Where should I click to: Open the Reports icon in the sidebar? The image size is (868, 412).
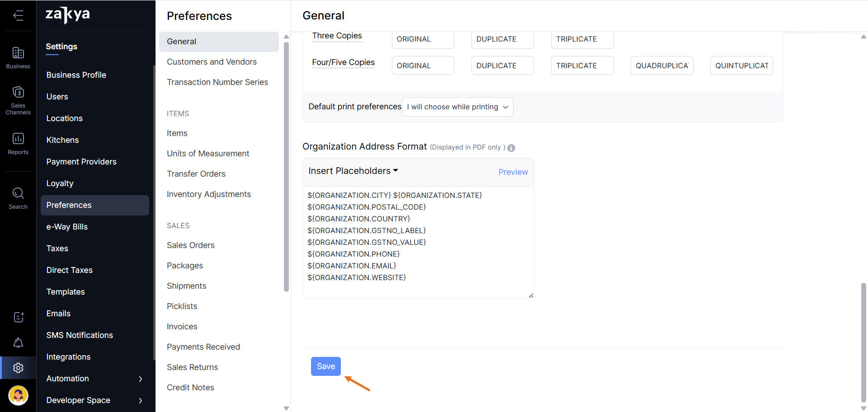click(x=18, y=143)
